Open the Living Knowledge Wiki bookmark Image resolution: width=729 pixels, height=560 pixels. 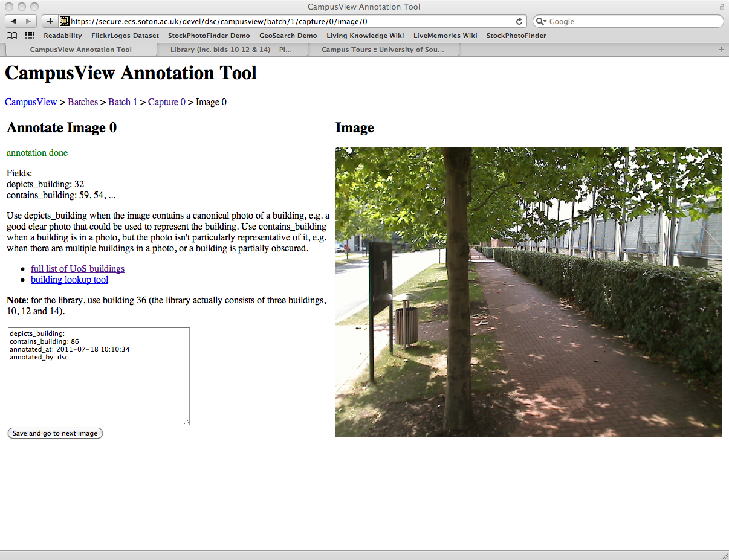[x=365, y=36]
